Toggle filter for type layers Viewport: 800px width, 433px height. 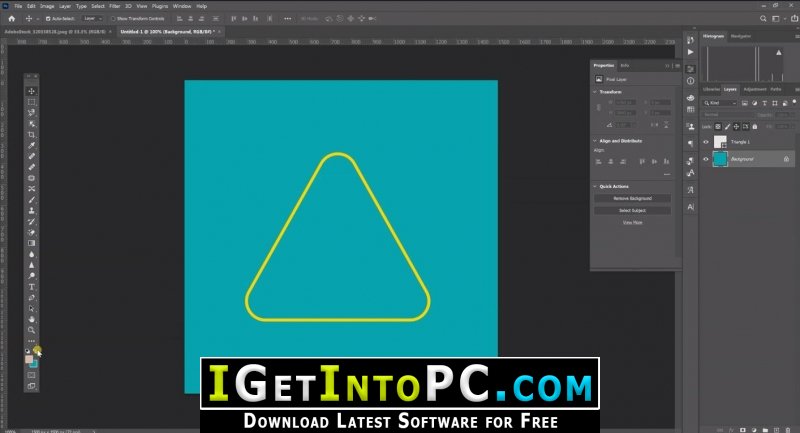click(764, 103)
